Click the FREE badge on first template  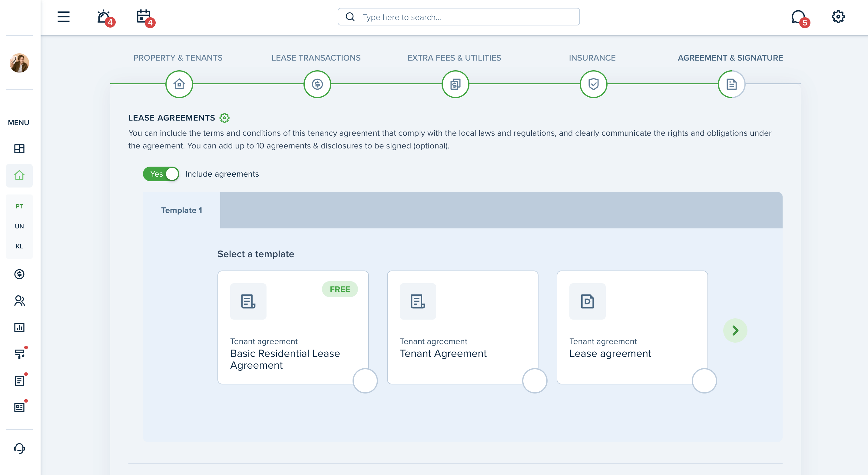pyautogui.click(x=340, y=289)
